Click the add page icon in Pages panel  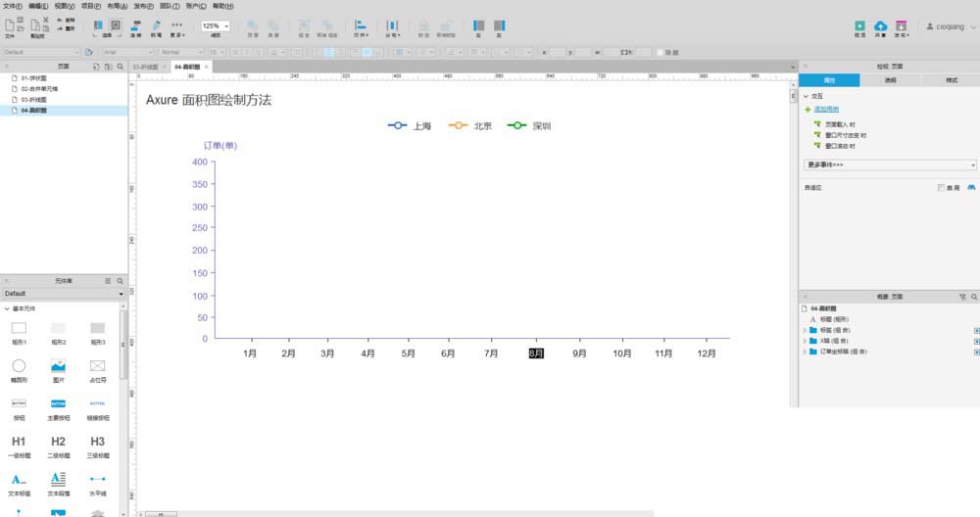click(96, 67)
